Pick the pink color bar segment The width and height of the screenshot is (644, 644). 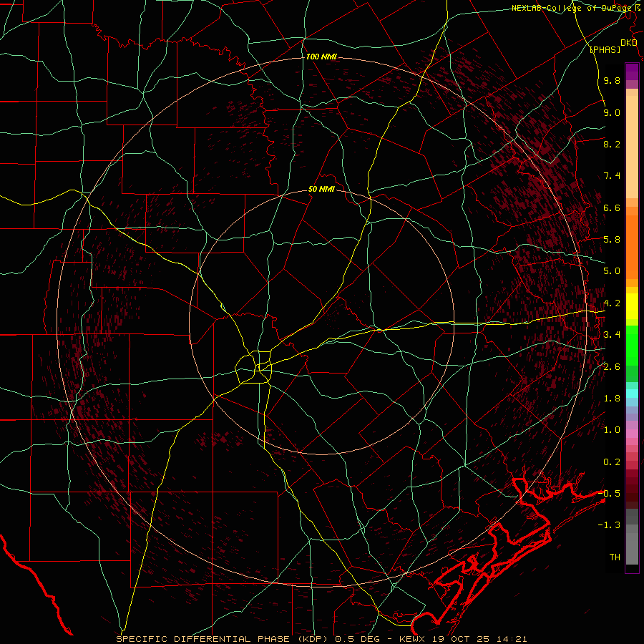(x=632, y=434)
